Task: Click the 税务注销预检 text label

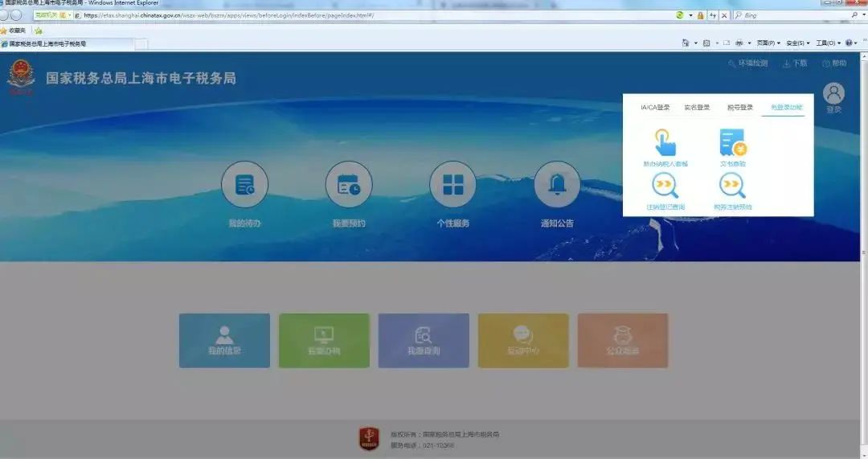Action: (733, 207)
